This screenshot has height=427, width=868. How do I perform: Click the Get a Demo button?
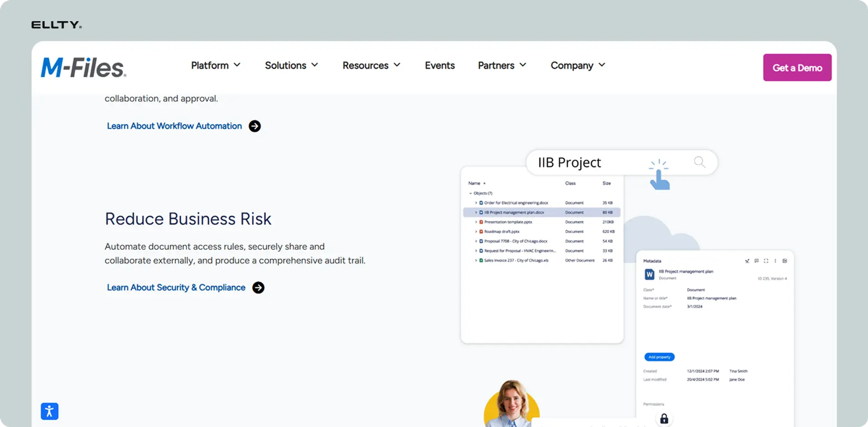point(797,68)
